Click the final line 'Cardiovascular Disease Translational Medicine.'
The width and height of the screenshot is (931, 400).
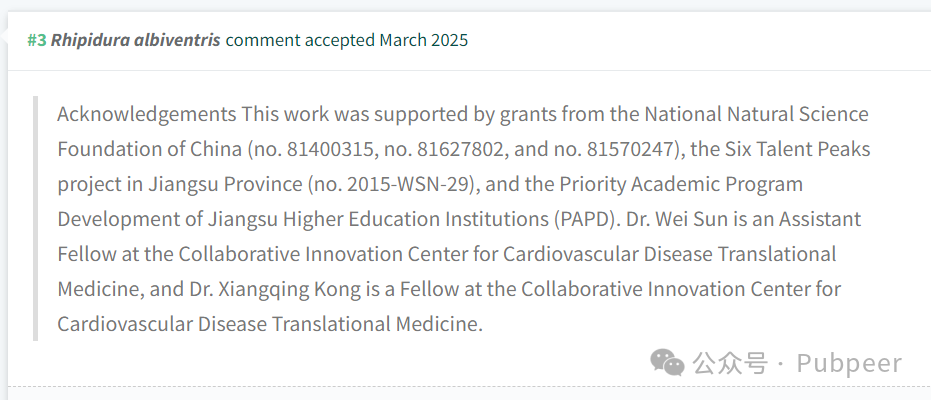click(x=270, y=325)
